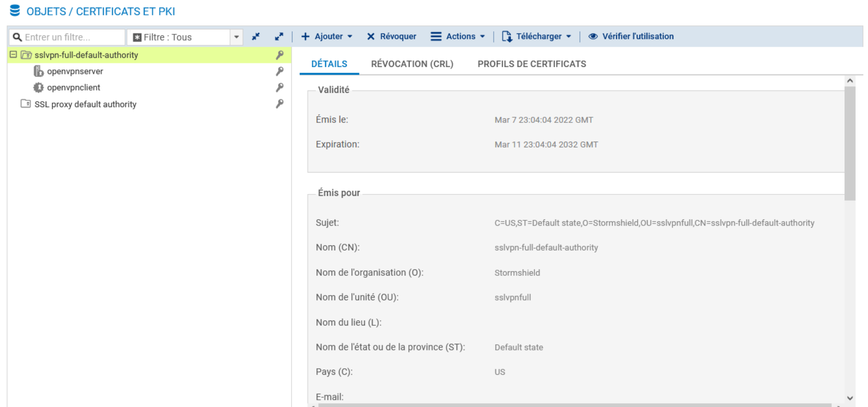868x407 pixels.
Task: Click the database icon next to page title
Action: point(15,11)
